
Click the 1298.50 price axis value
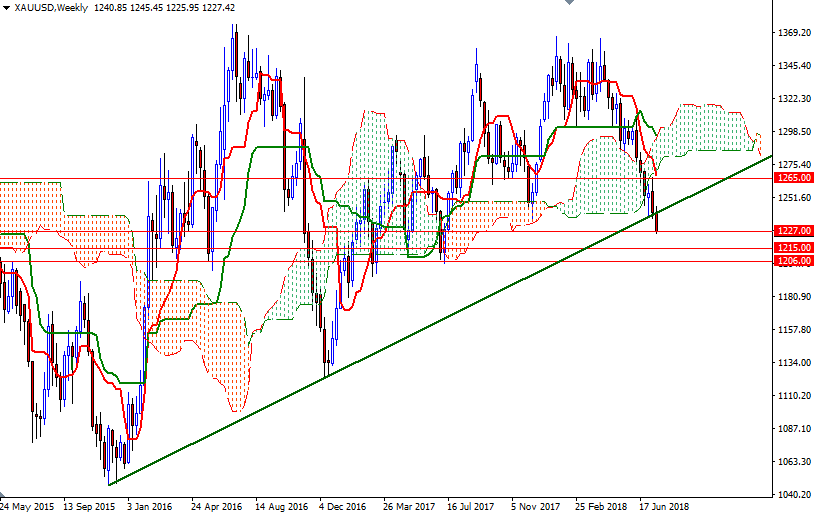click(793, 132)
